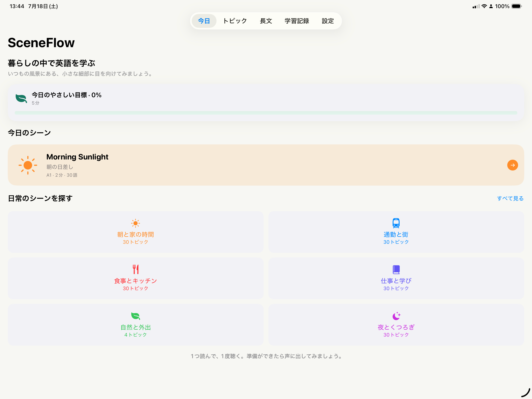
Task: Open the 食事とキッチン category label
Action: pos(135,281)
